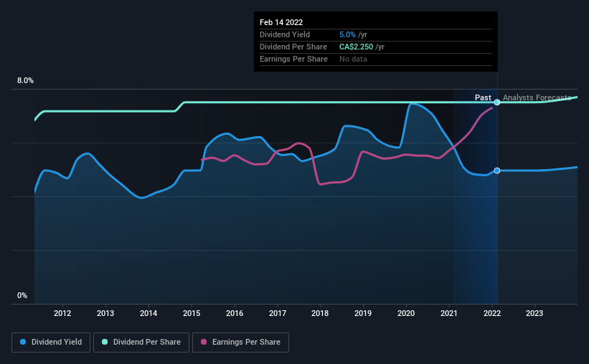Viewport: 589px width, 364px height.
Task: Select the 2018 label on the x-axis
Action: [320, 313]
